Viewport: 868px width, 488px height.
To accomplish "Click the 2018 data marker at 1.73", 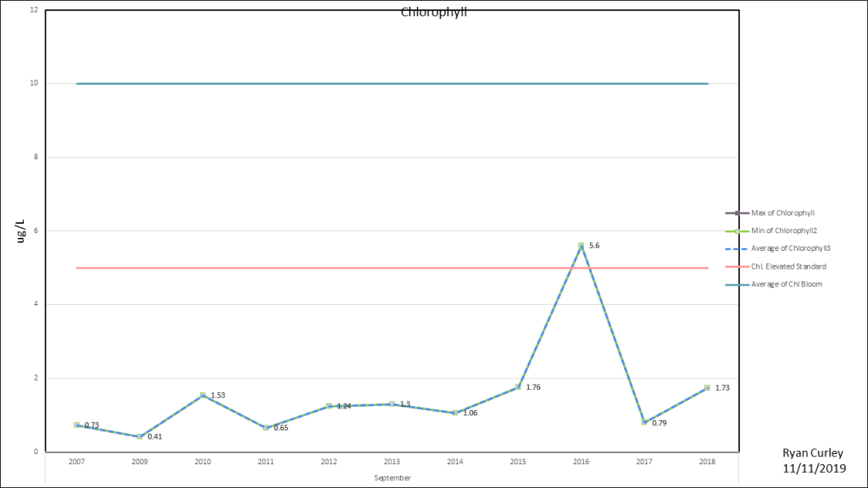I will [x=707, y=388].
